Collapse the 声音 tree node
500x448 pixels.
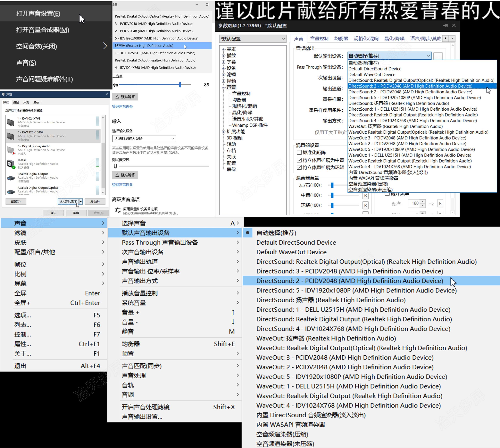(x=223, y=87)
